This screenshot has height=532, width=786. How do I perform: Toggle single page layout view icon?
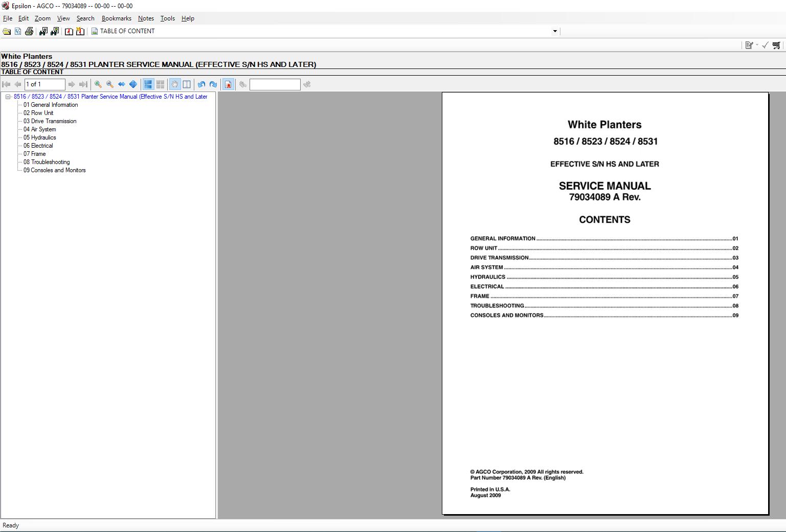tap(148, 84)
